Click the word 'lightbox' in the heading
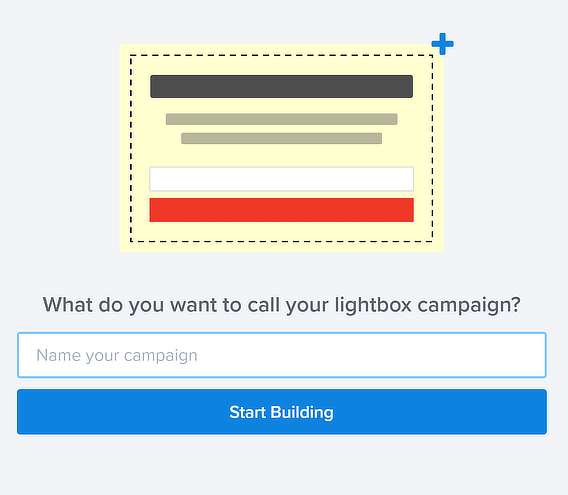 (x=373, y=305)
